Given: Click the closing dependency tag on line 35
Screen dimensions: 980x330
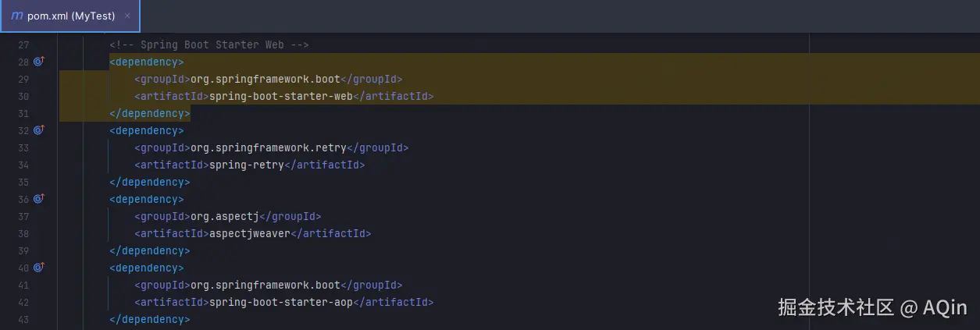Looking at the screenshot, I should pyautogui.click(x=150, y=183).
